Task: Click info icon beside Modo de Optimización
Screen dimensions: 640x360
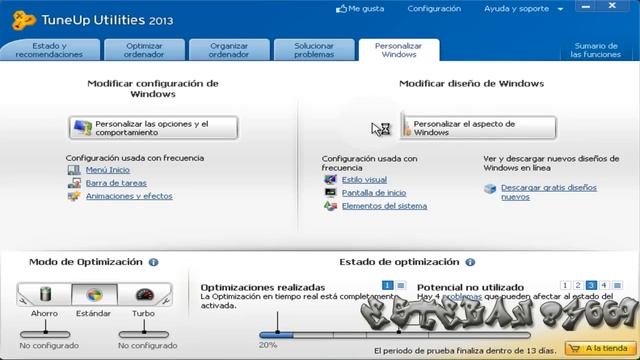Action: point(153,262)
